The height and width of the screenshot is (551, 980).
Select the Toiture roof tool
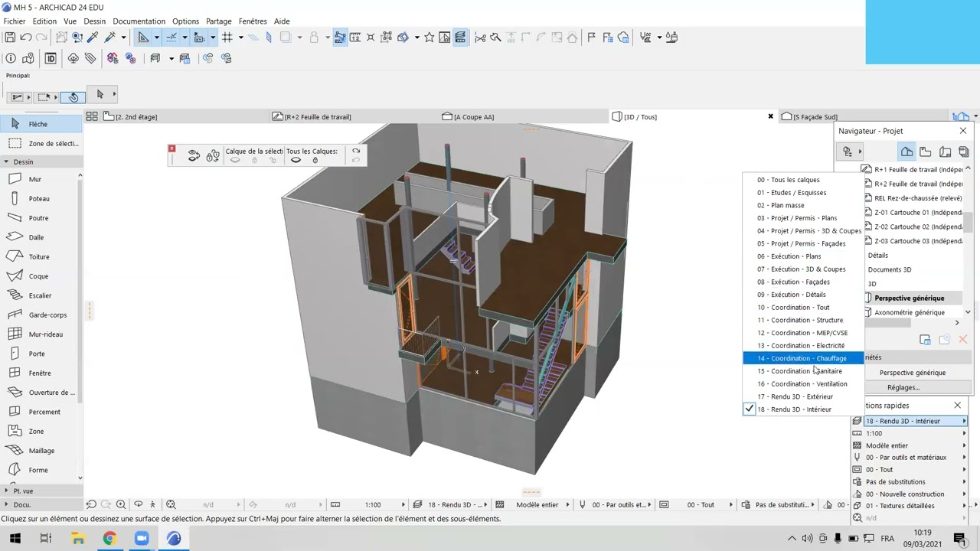click(x=38, y=256)
